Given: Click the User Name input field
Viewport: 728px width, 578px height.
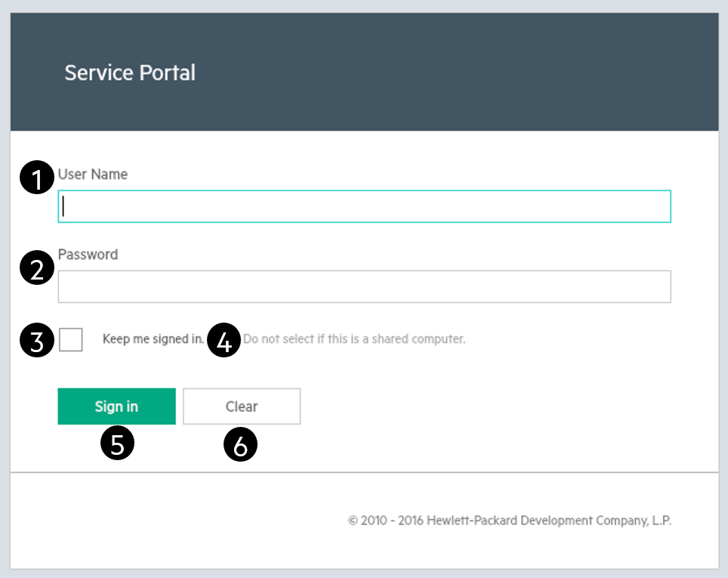Looking at the screenshot, I should click(x=364, y=206).
